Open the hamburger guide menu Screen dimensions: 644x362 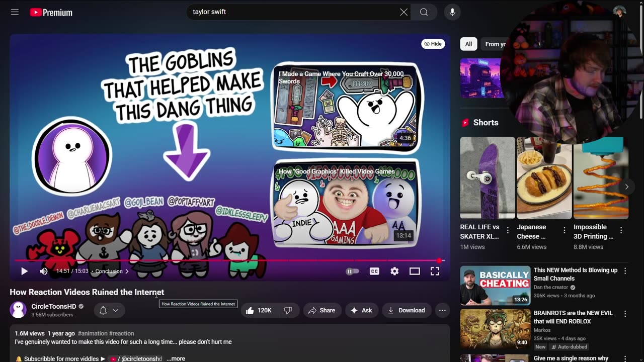point(15,12)
